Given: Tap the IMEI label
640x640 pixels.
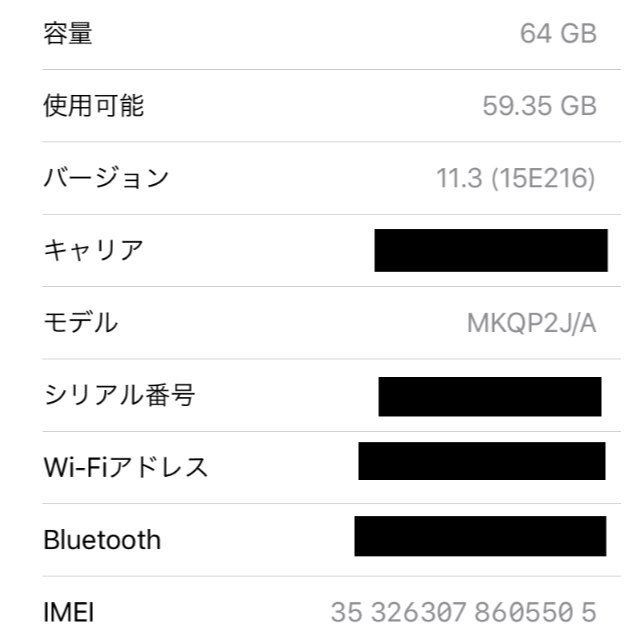Looking at the screenshot, I should pyautogui.click(x=69, y=612).
